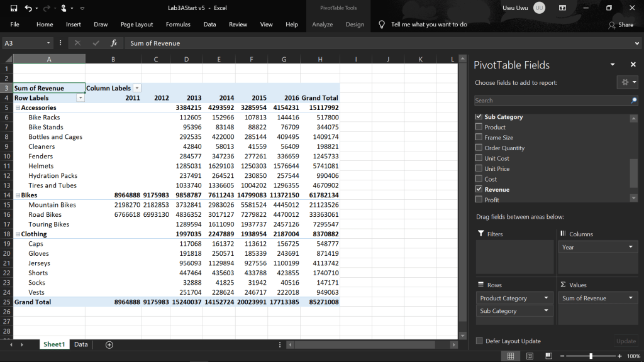Open the Column Labels filter dropdown

click(137, 88)
